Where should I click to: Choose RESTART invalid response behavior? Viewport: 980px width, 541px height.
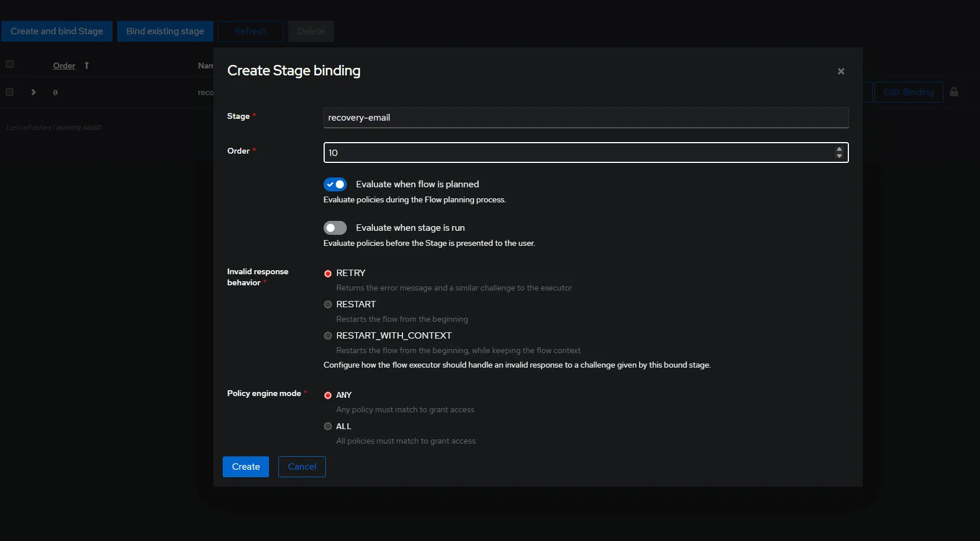pos(328,304)
